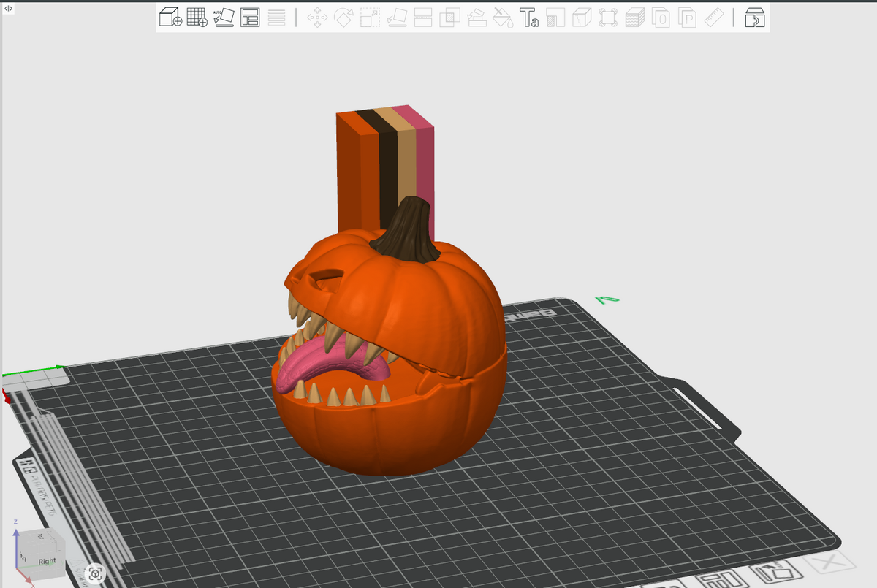Click the Right face of view cube
This screenshot has height=588, width=877.
click(47, 561)
